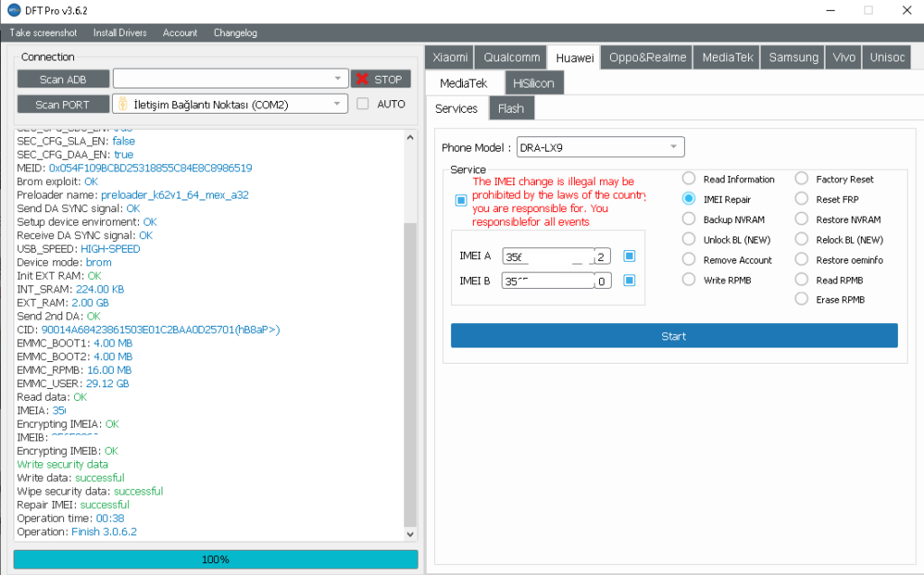Click the Scan PORT button
924x575 pixels.
(x=63, y=105)
